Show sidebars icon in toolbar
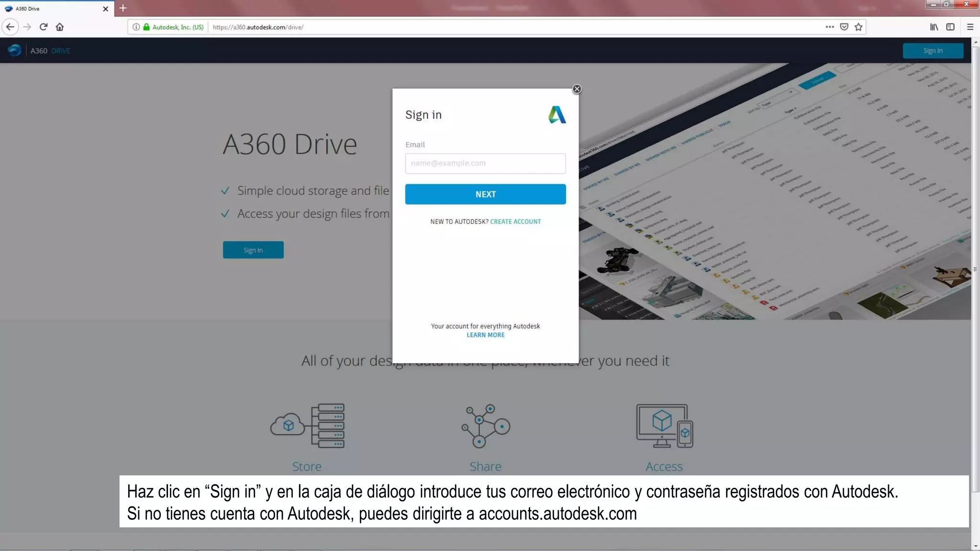Screen dimensions: 980x551 click(x=950, y=27)
